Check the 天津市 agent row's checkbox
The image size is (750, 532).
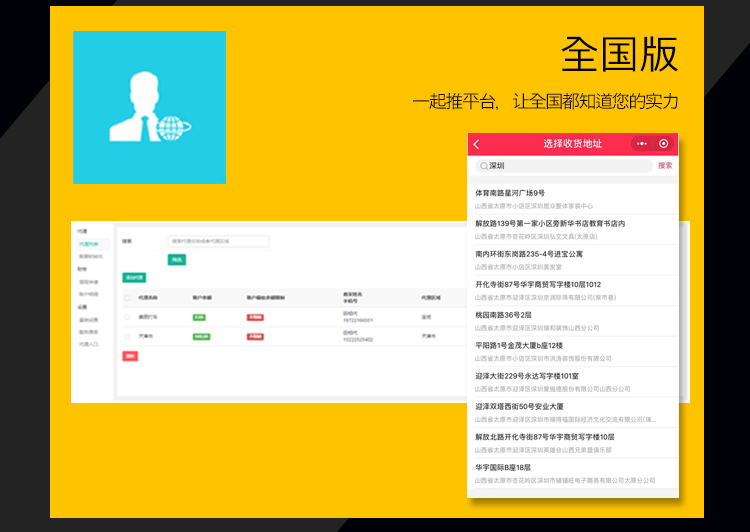point(127,336)
